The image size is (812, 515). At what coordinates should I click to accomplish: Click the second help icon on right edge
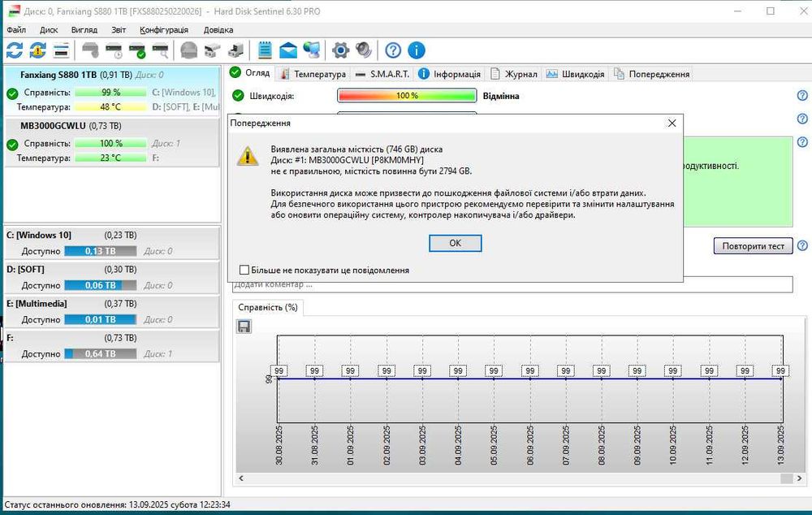pos(802,119)
